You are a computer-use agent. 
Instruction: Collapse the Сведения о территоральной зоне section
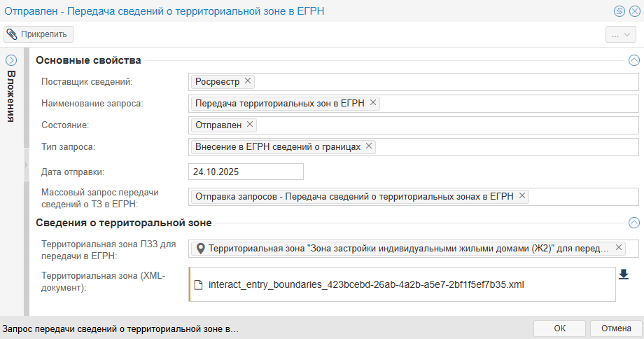pos(634,223)
